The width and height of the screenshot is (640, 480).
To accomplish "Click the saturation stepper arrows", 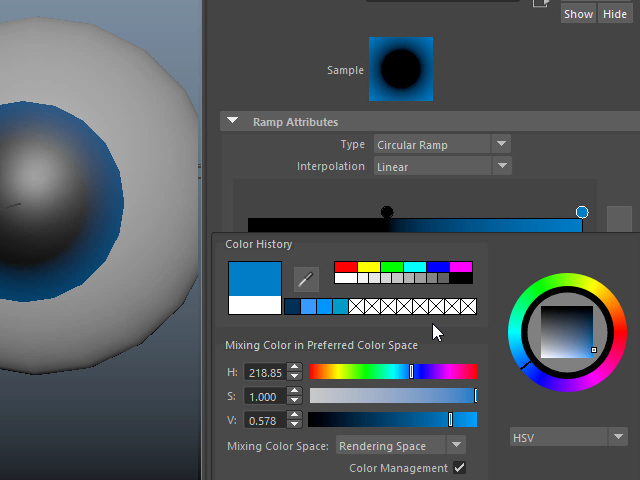I will pyautogui.click(x=294, y=395).
